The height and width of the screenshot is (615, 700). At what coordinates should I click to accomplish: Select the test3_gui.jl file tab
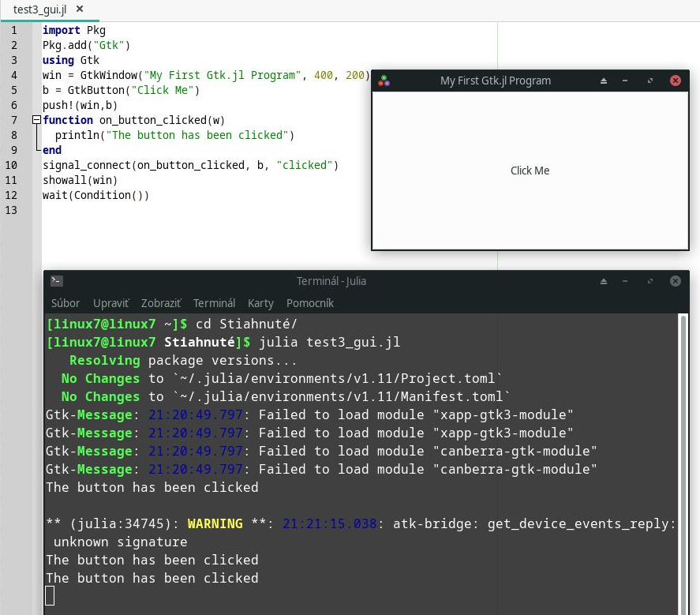(41, 9)
